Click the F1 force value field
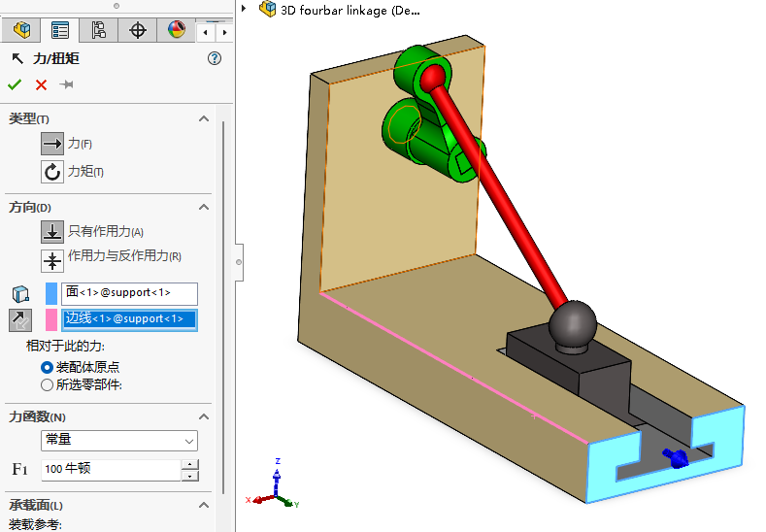766x532 pixels. pos(111,470)
